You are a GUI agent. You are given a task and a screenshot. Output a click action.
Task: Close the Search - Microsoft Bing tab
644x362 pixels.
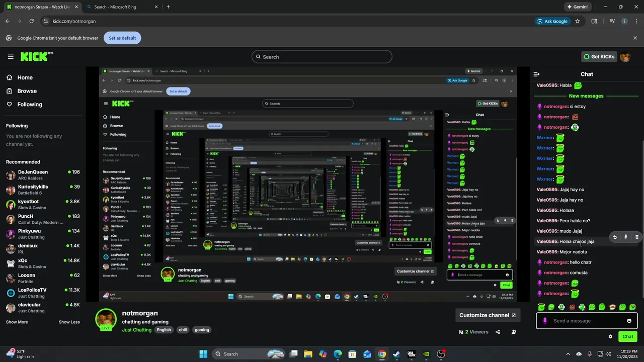(x=156, y=7)
